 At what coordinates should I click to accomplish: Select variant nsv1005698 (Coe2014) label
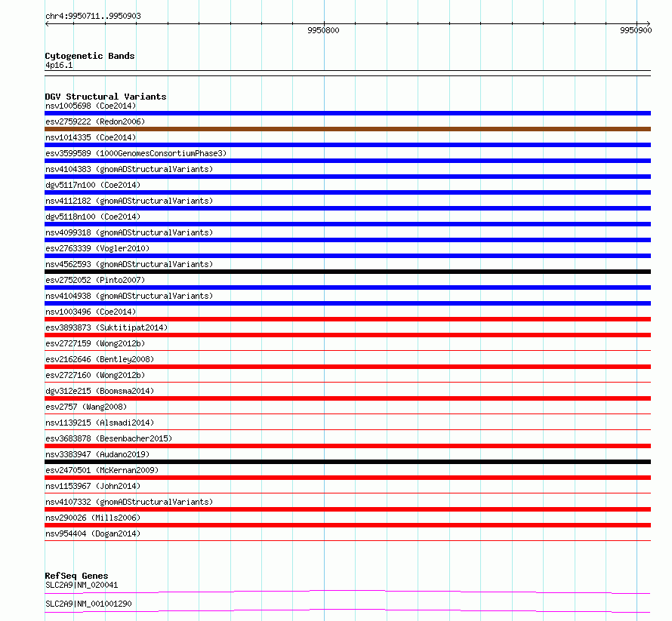point(91,106)
